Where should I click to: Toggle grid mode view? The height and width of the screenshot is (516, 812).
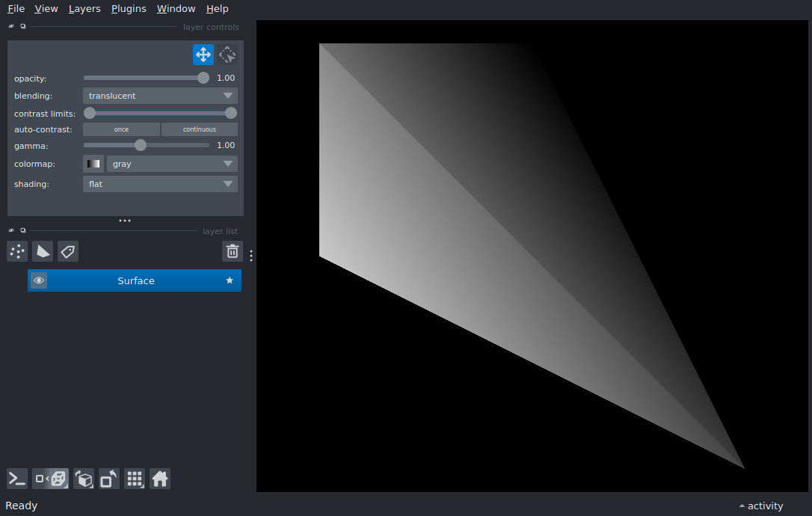[x=135, y=479]
